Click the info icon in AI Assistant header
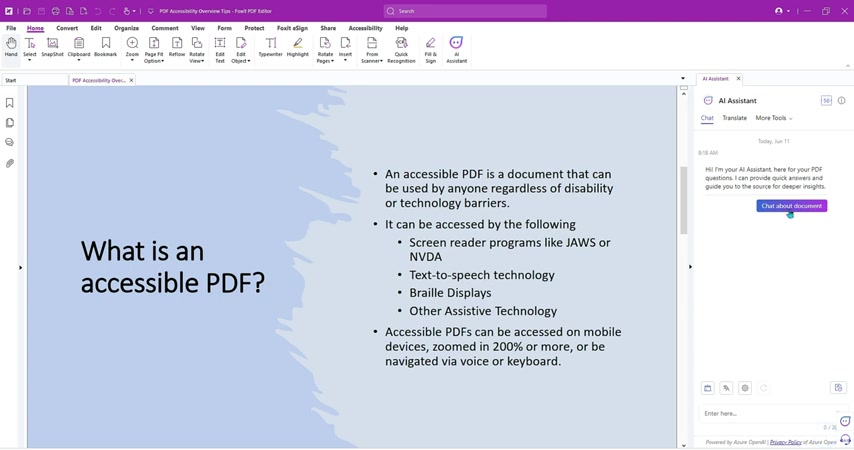Viewport: 854px width, 450px height. (x=841, y=101)
